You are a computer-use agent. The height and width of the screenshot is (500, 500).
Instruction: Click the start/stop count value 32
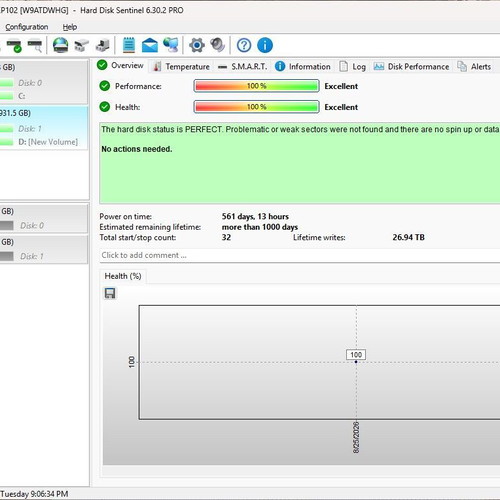[226, 237]
